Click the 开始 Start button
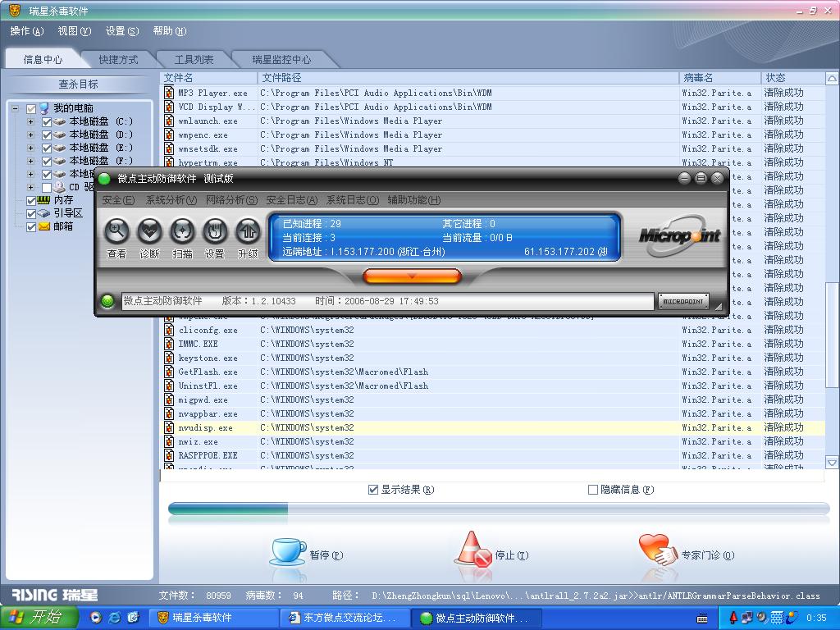Screen dimensions: 840x630 [39, 618]
